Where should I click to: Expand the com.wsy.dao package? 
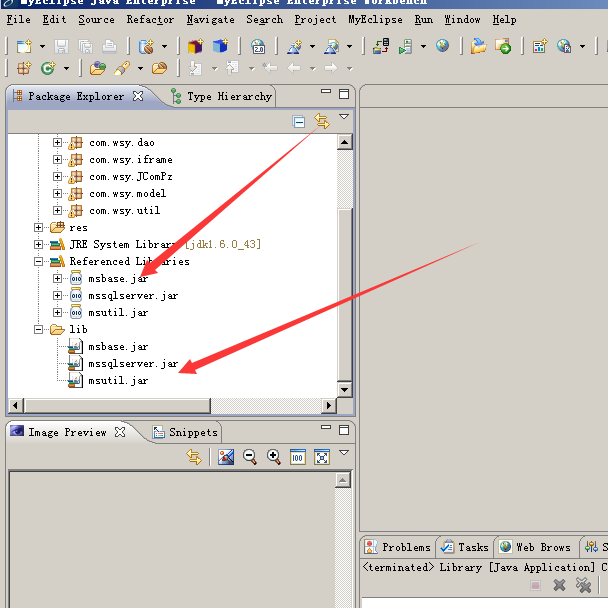[x=57, y=143]
